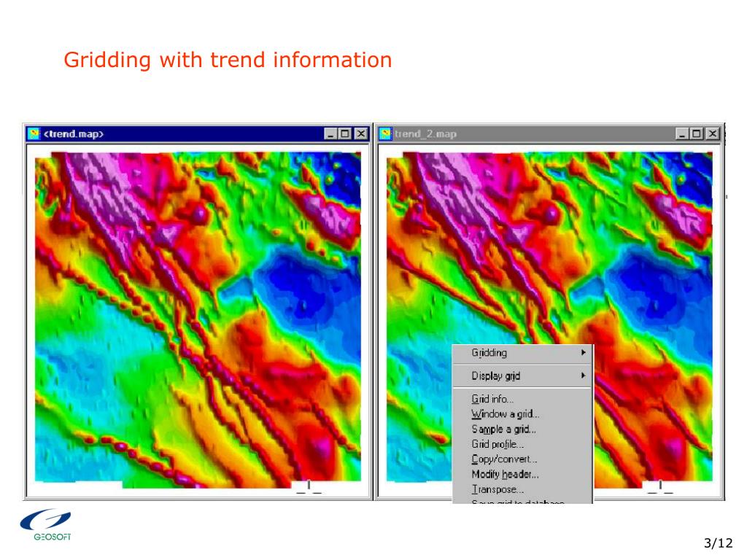This screenshot has width=747, height=560.
Task: Click the Geosoft logo
Action: coord(46,525)
